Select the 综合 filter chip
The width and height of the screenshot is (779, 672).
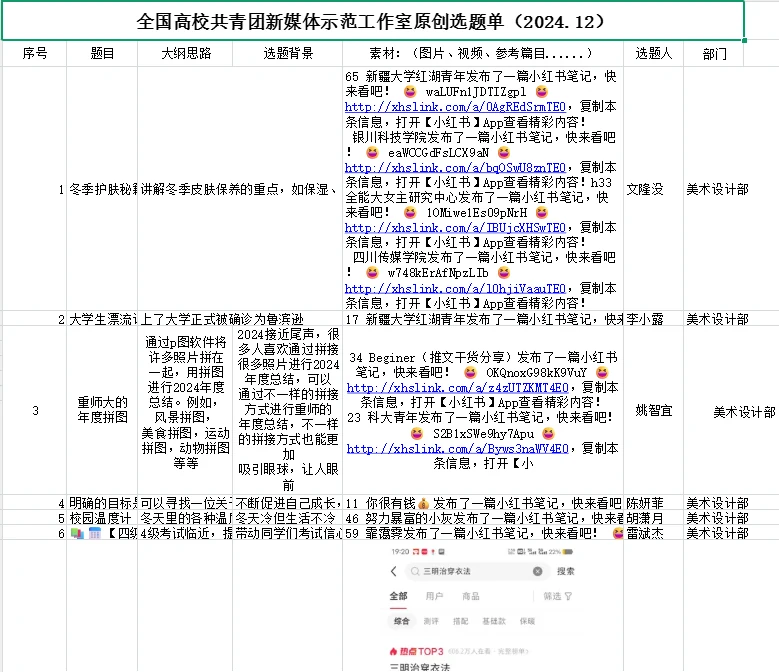coord(401,621)
